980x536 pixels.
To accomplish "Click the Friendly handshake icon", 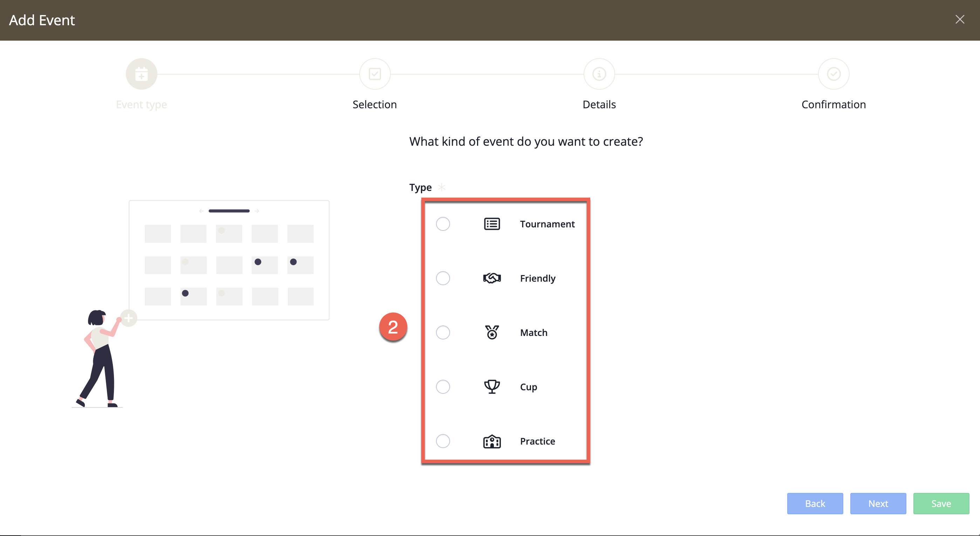I will click(492, 278).
